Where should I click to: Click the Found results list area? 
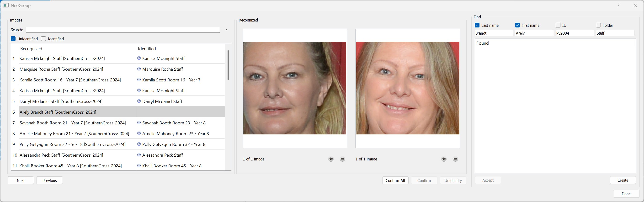555,106
